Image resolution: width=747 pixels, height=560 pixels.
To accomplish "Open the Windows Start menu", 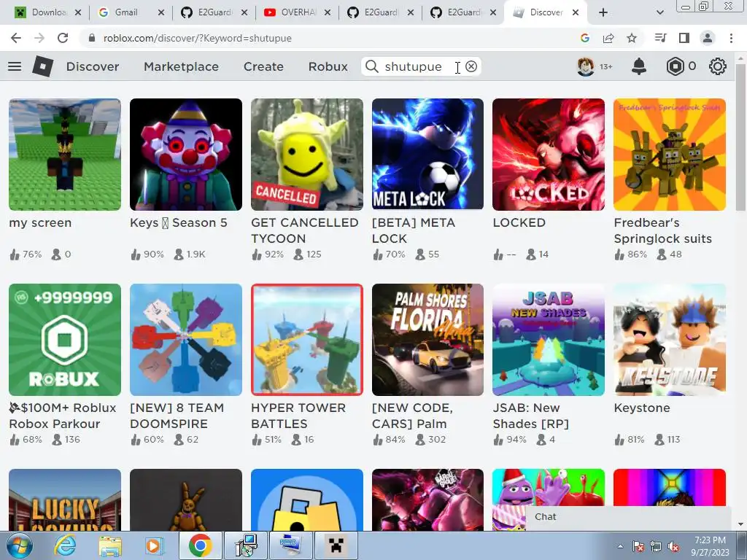I will coord(18,545).
